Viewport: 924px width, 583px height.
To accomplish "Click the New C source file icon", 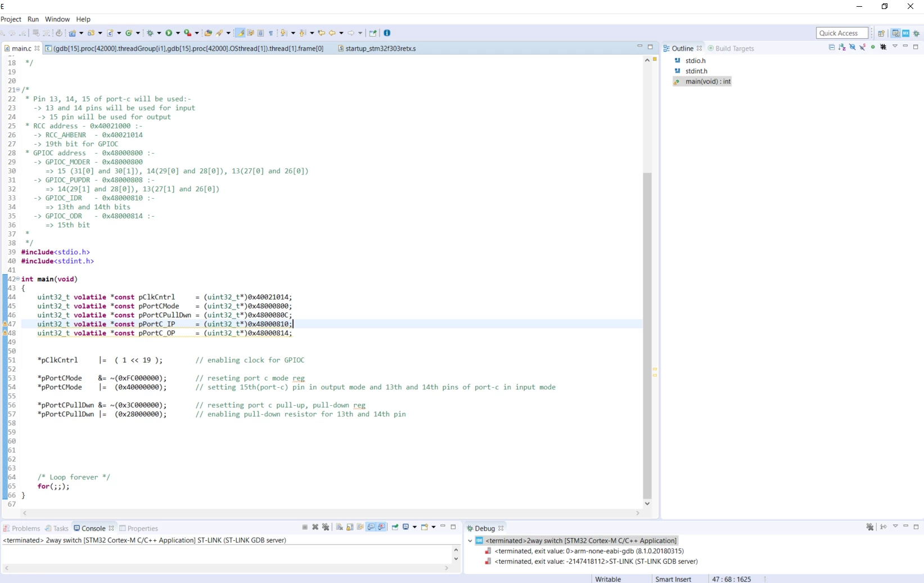I will coord(110,33).
